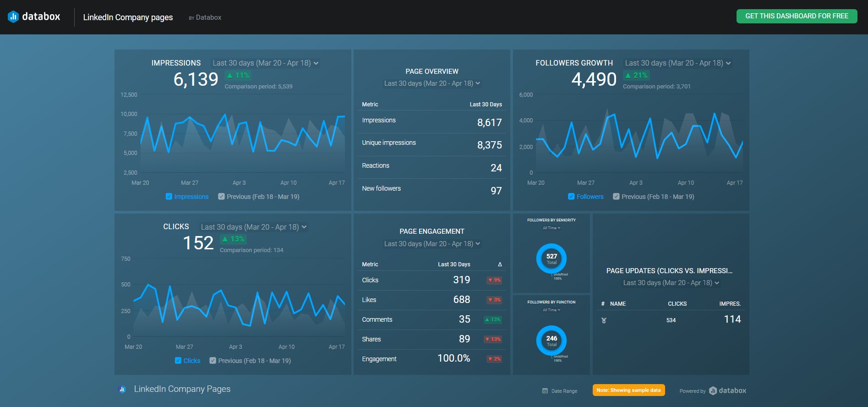The image size is (868, 407).
Task: Open the Clicks date range dropdown
Action: 254,227
